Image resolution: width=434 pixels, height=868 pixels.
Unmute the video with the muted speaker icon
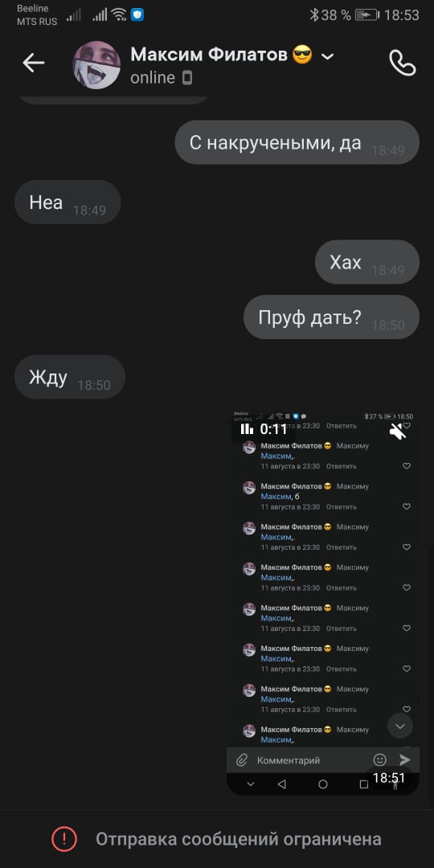398,431
